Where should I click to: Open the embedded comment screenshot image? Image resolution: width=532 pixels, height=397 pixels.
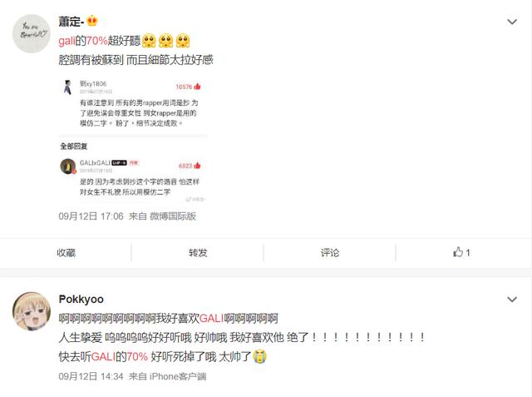[133, 141]
